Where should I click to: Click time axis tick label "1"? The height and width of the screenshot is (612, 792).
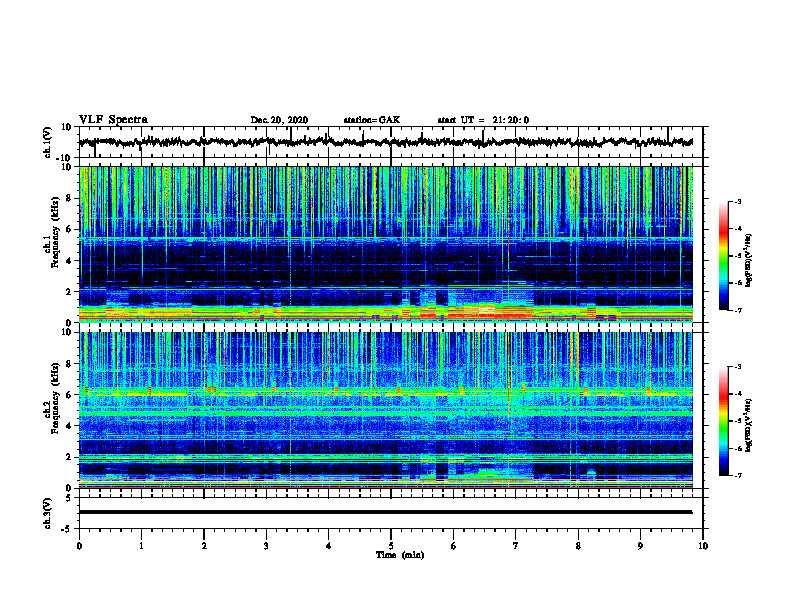pos(141,546)
